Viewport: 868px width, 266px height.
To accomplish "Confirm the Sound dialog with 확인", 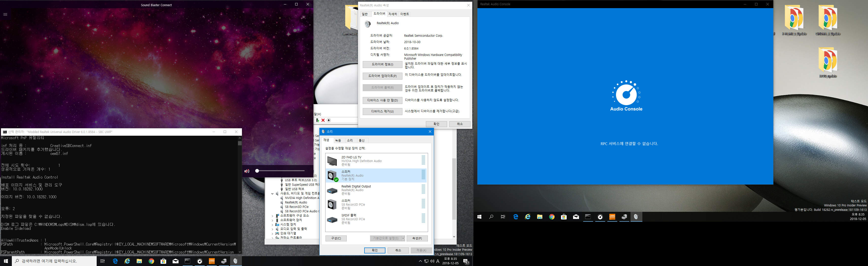I will pos(375,250).
